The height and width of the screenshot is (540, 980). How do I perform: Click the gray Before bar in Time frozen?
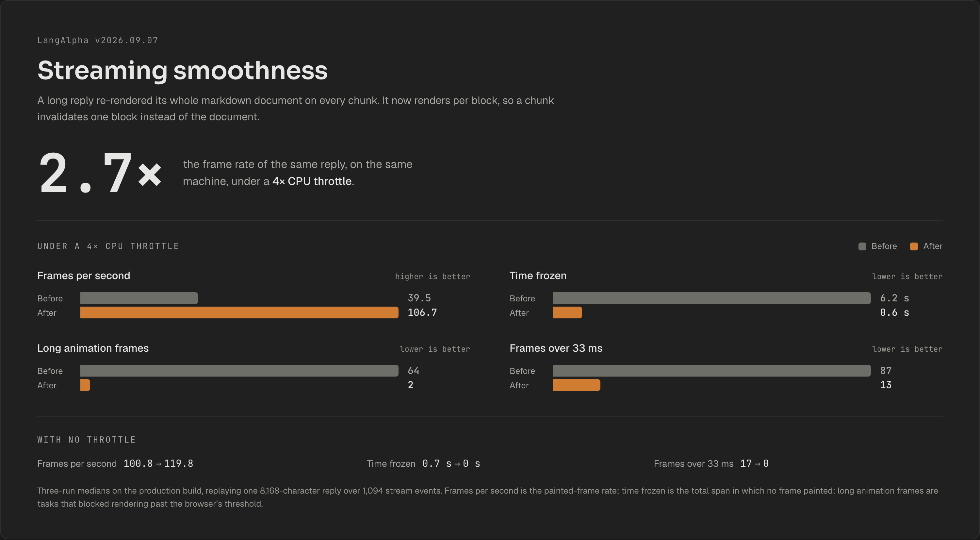pos(711,298)
